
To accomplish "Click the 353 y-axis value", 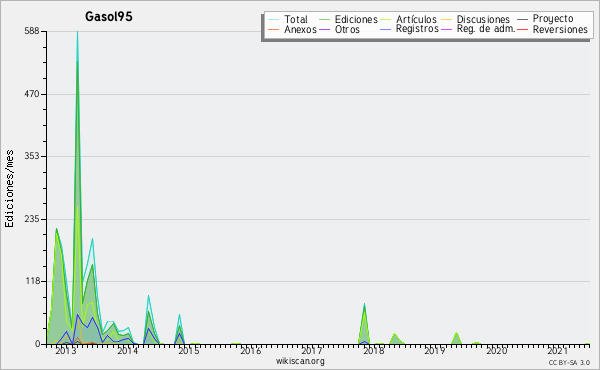I will point(32,156).
